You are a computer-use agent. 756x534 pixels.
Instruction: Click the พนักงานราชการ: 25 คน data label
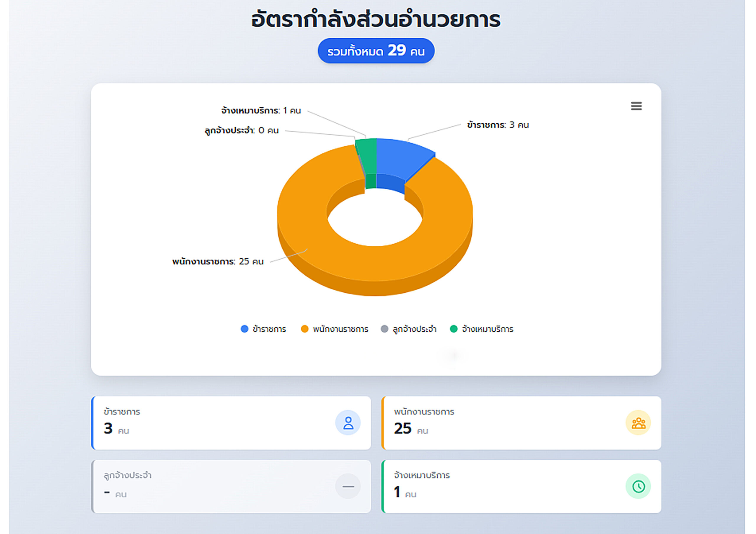218,262
